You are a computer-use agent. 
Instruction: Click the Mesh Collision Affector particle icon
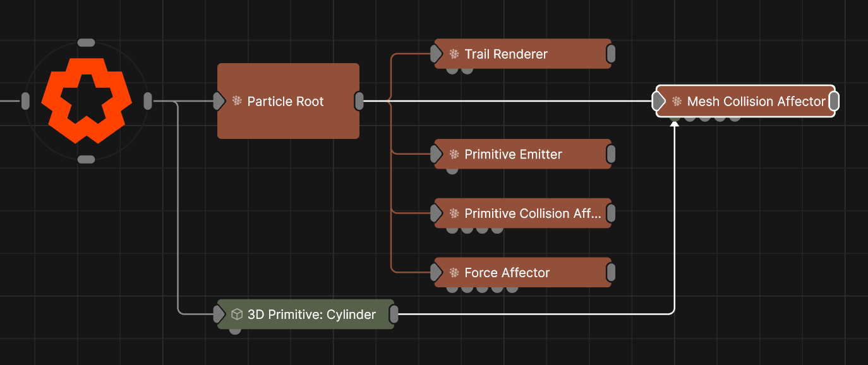pyautogui.click(x=677, y=101)
